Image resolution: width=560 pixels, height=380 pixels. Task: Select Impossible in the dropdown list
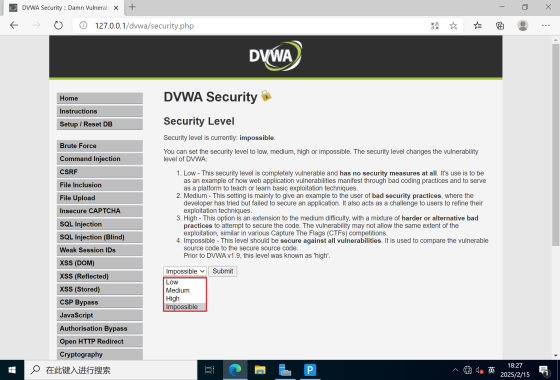point(185,307)
